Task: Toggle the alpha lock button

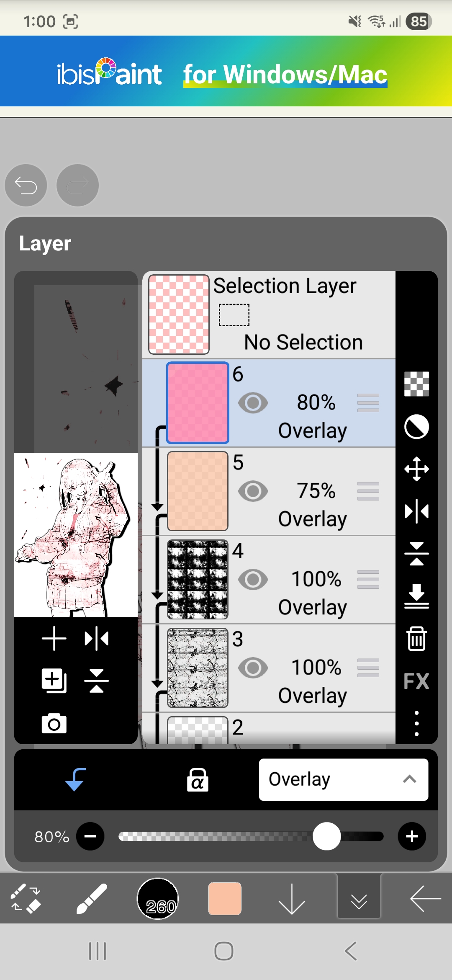Action: [198, 779]
